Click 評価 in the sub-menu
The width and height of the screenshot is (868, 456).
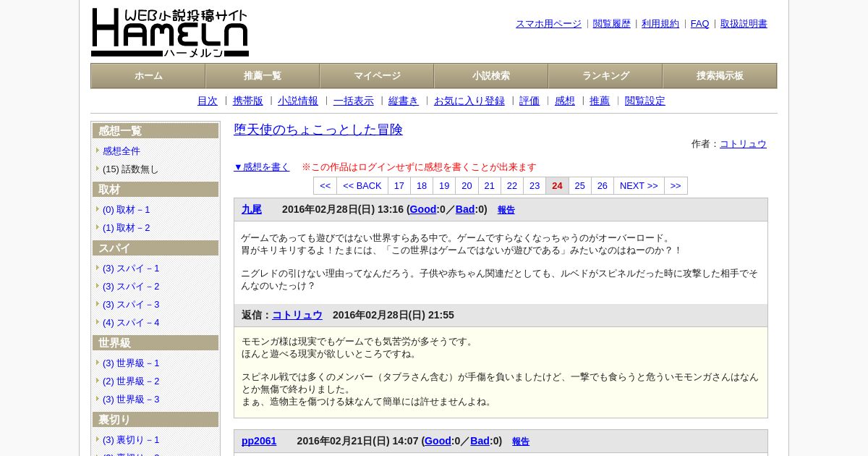[x=529, y=101]
